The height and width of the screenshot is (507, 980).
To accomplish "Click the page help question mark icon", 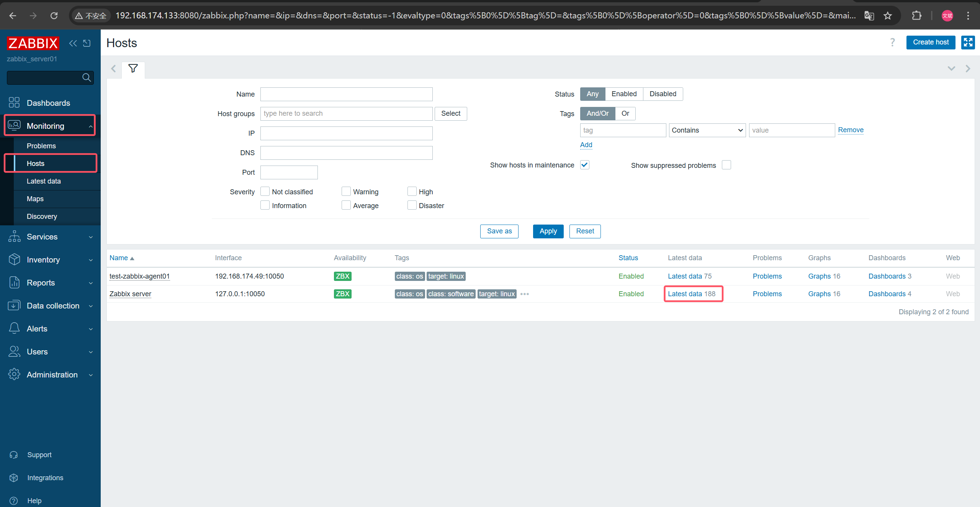I will click(892, 42).
